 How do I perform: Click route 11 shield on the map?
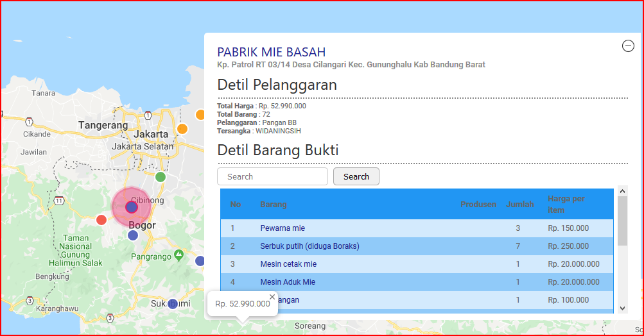[x=59, y=201]
